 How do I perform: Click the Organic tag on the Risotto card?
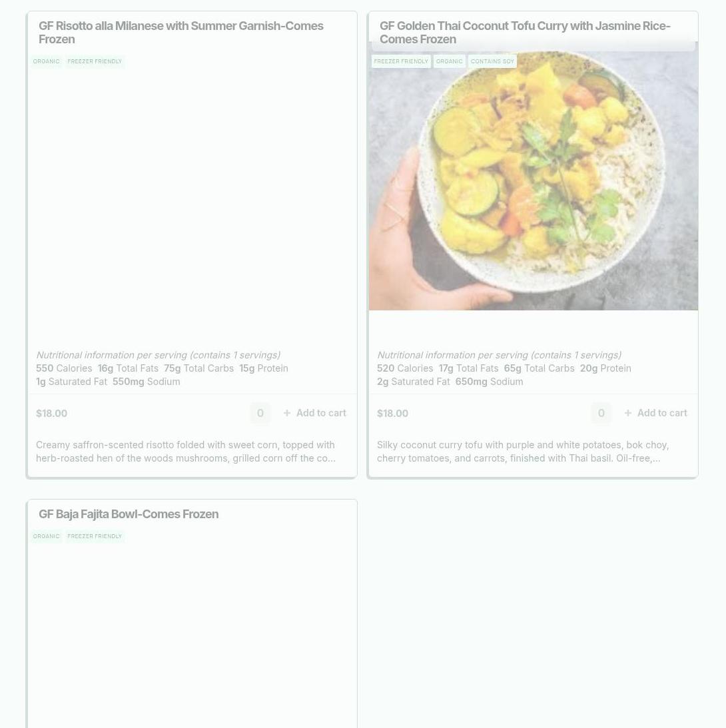tap(47, 61)
